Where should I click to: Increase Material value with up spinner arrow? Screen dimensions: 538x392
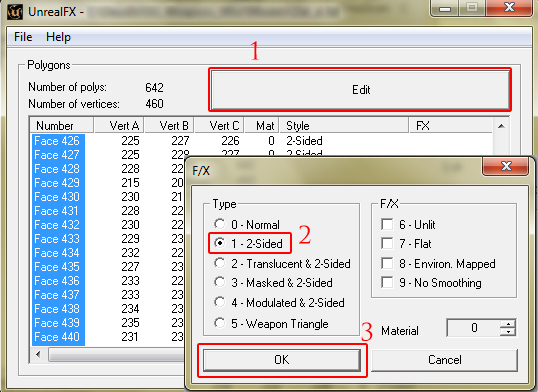point(508,323)
